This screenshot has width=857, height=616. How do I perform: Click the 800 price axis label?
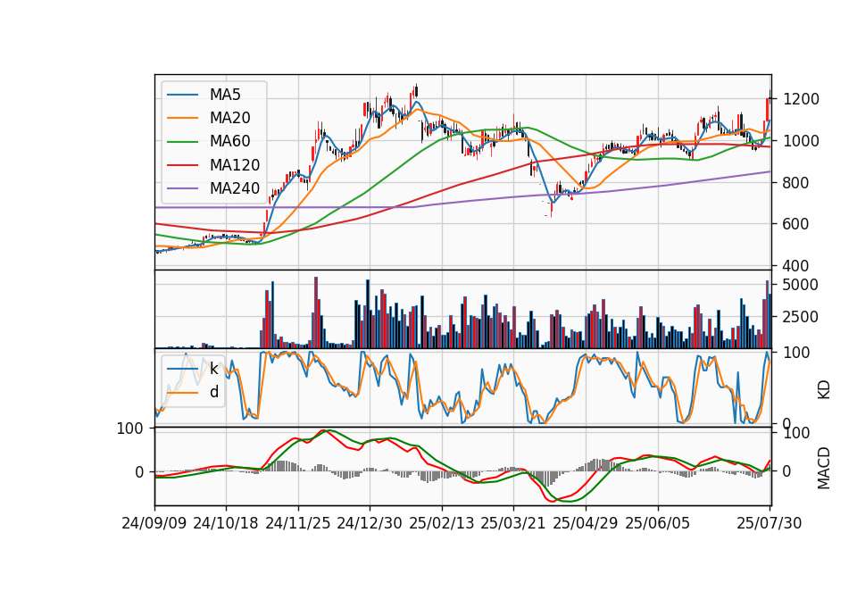[x=796, y=182]
